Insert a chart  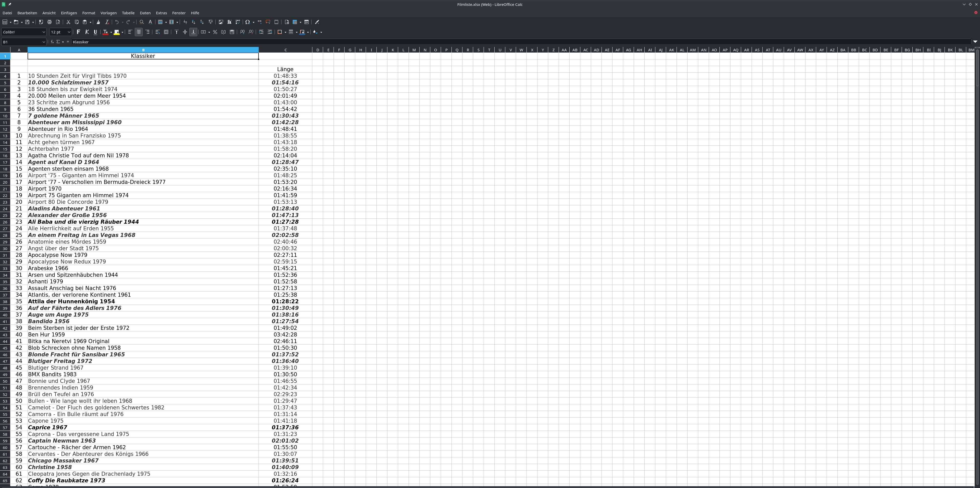tap(230, 22)
